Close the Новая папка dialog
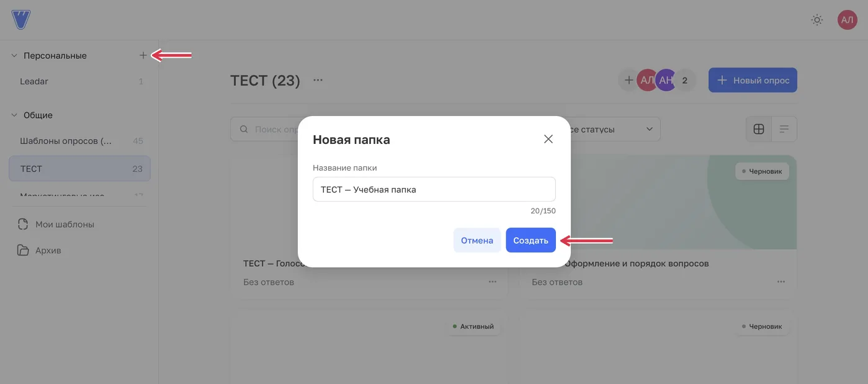Viewport: 868px width, 384px height. coord(548,139)
